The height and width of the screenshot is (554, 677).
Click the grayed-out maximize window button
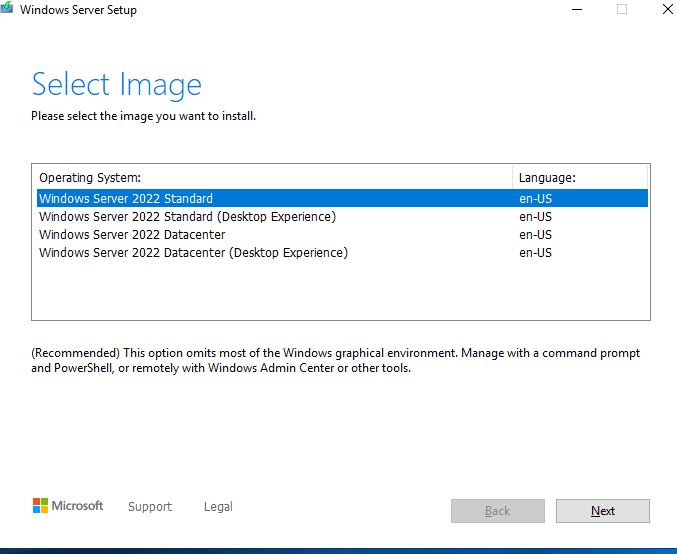tap(622, 10)
